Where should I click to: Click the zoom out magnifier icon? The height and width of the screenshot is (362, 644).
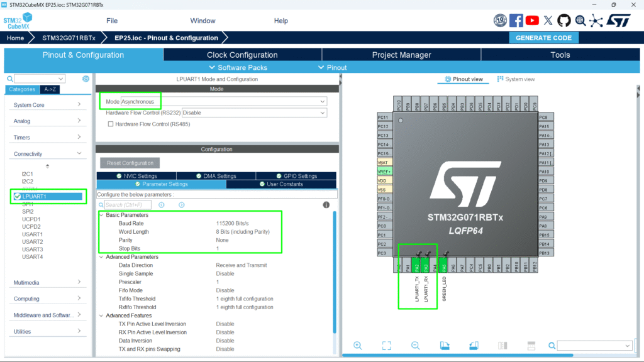pos(416,346)
